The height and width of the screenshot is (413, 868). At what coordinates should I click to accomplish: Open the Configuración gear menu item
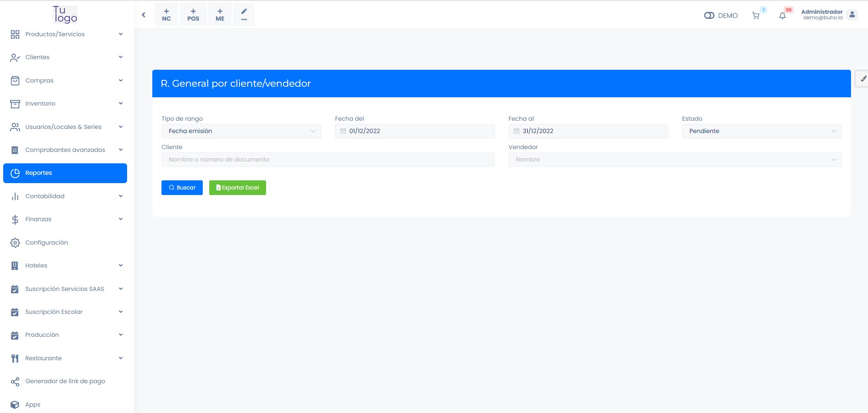click(46, 242)
